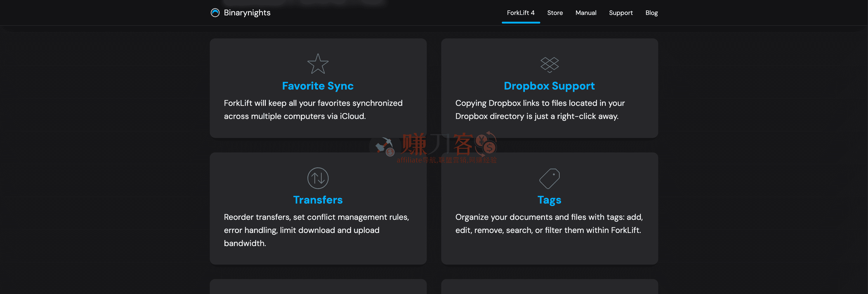The width and height of the screenshot is (868, 294).
Task: Click the Tags heading
Action: pyautogui.click(x=549, y=200)
